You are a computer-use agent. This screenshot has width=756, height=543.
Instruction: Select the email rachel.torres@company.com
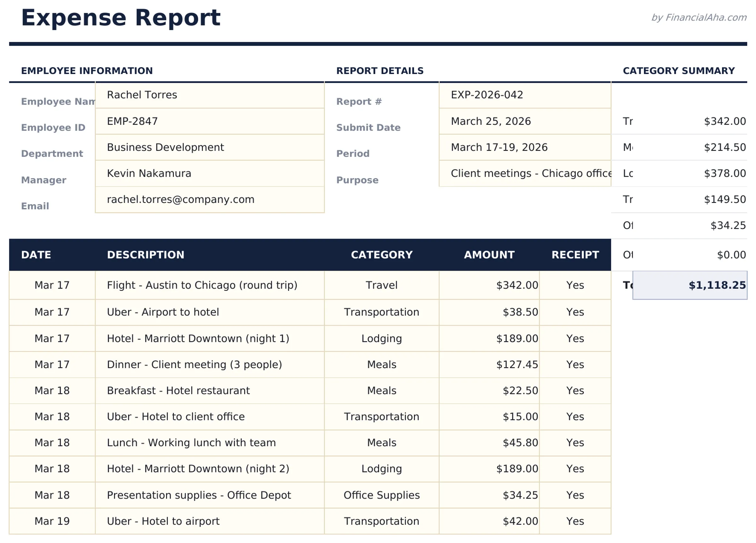click(209, 199)
